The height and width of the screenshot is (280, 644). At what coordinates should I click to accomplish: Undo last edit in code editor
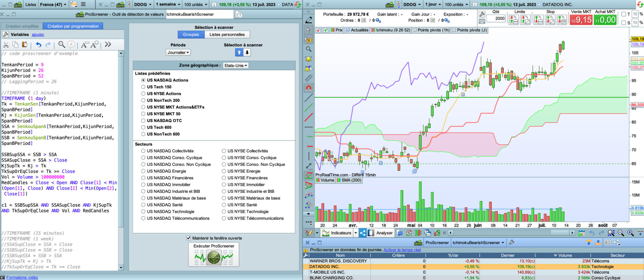coord(38,45)
